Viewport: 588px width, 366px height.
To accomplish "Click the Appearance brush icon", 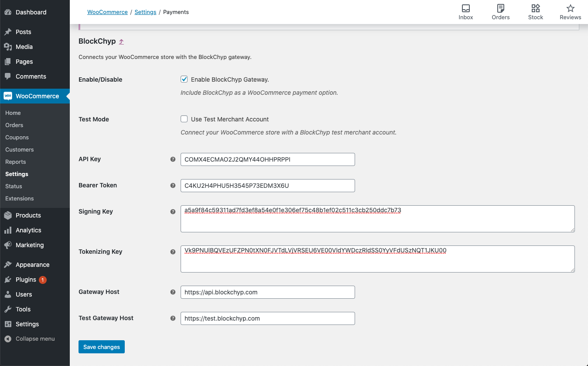I will (8, 265).
